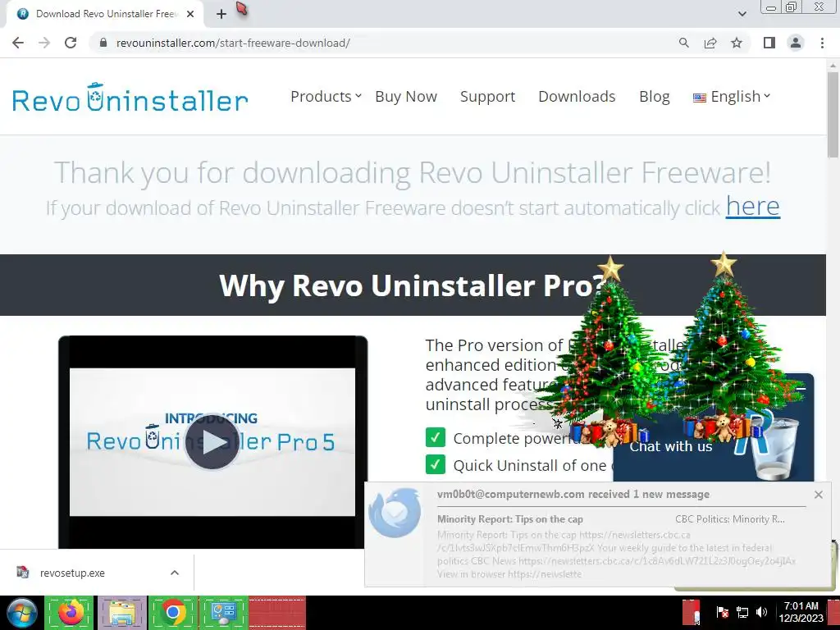Bookmark this page with the star
Image resolution: width=840 pixels, height=630 pixels.
coord(737,43)
